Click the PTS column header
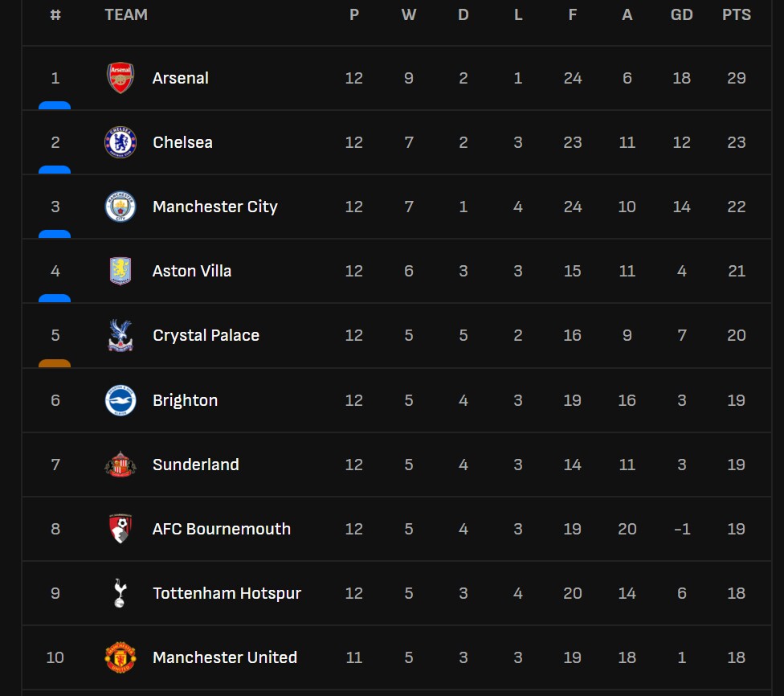This screenshot has height=696, width=784. [737, 14]
